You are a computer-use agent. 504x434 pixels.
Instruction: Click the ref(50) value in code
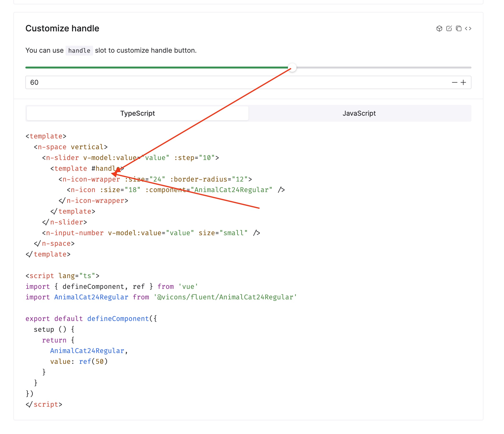pos(93,361)
